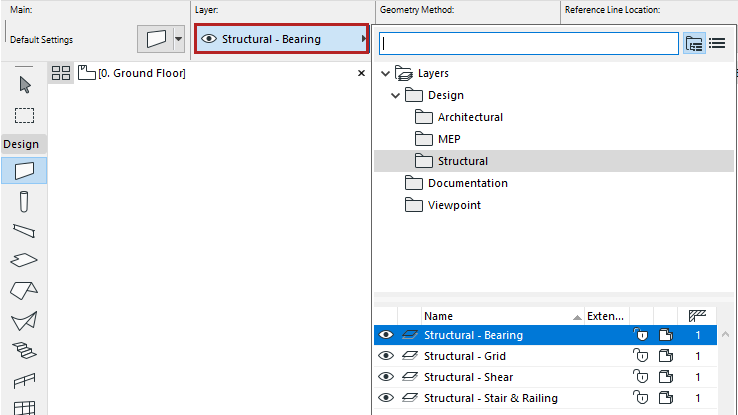The width and height of the screenshot is (738, 415).
Task: Sort layers by Name column
Action: [500, 316]
